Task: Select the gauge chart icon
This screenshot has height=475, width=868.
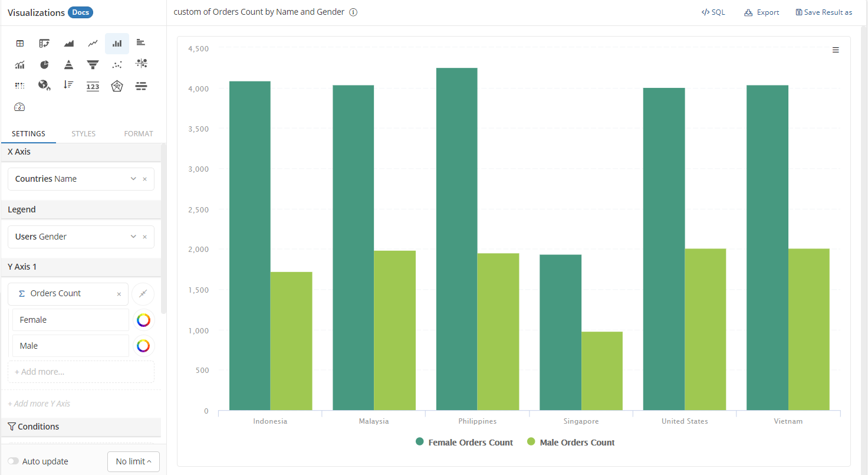Action: click(19, 107)
